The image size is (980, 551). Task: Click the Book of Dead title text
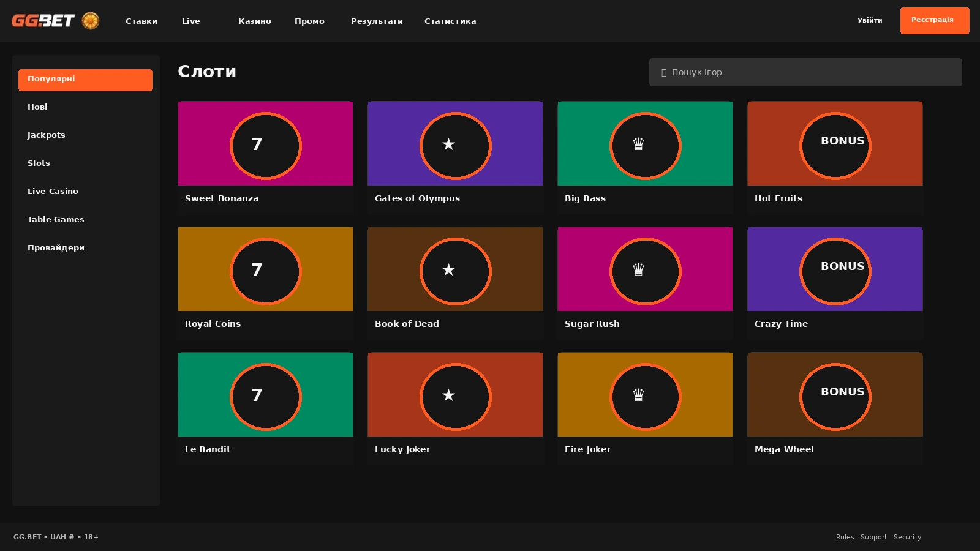[x=407, y=324]
